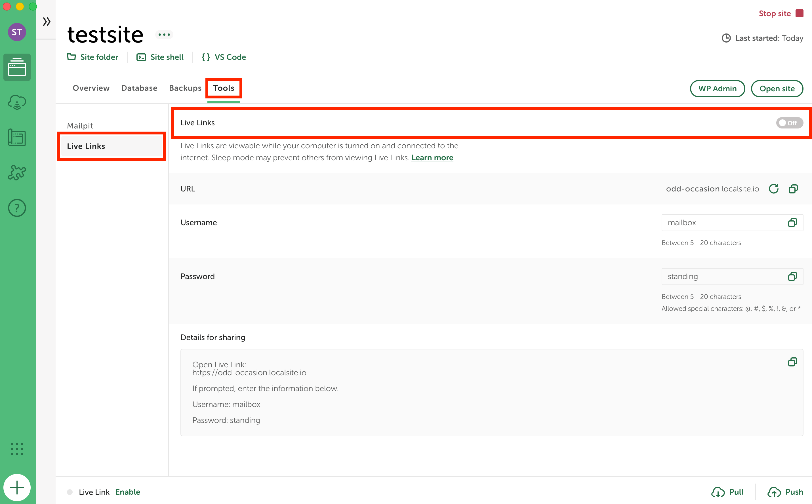Switch to the Database tab
The image size is (812, 504).
139,88
